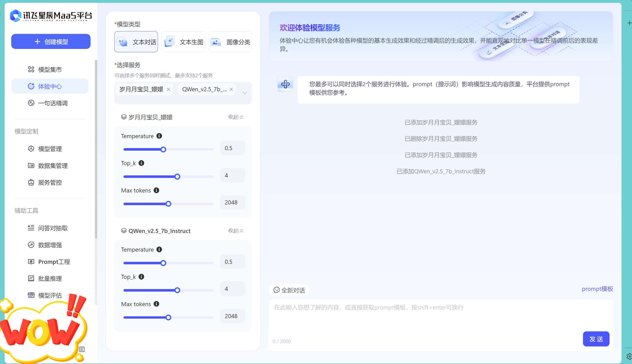Open the prompt模板 link
632x364 pixels.
tap(597, 289)
